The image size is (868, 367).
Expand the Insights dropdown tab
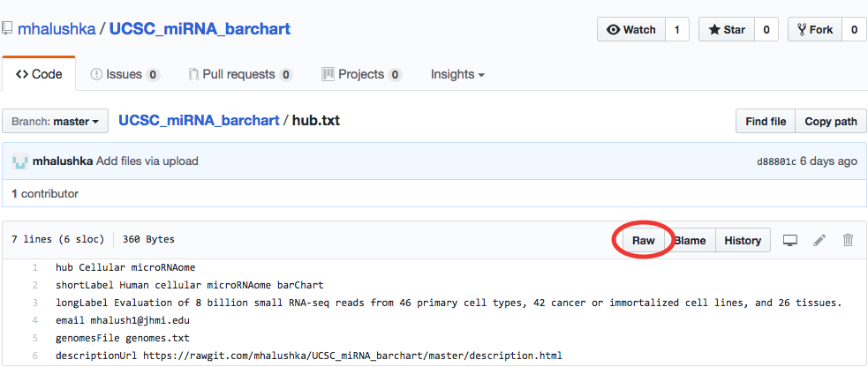pos(457,75)
